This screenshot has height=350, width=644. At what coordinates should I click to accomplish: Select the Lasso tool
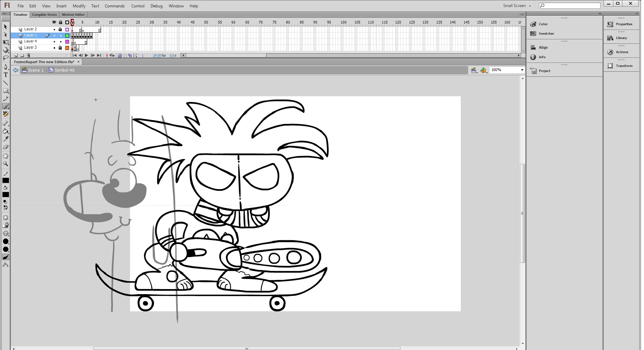(6, 58)
